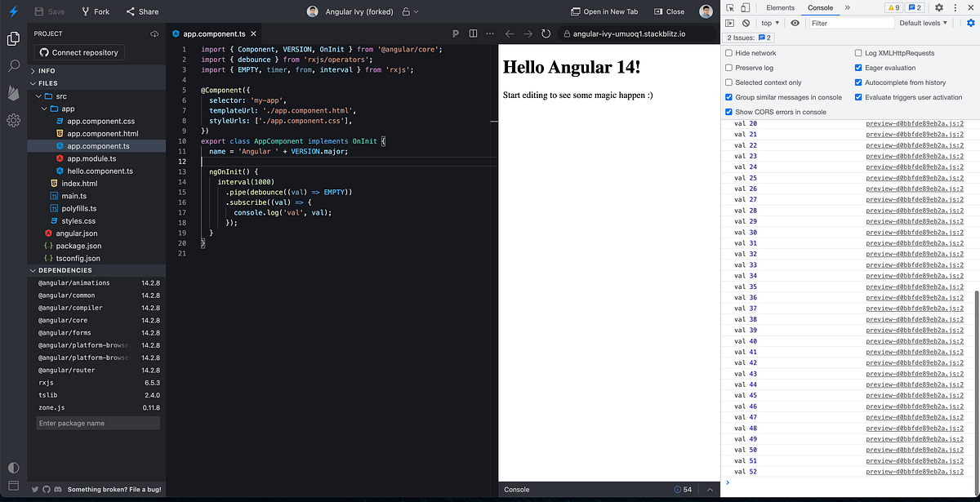The image size is (980, 502).
Task: Enable the Preserve log checkbox
Action: (x=728, y=67)
